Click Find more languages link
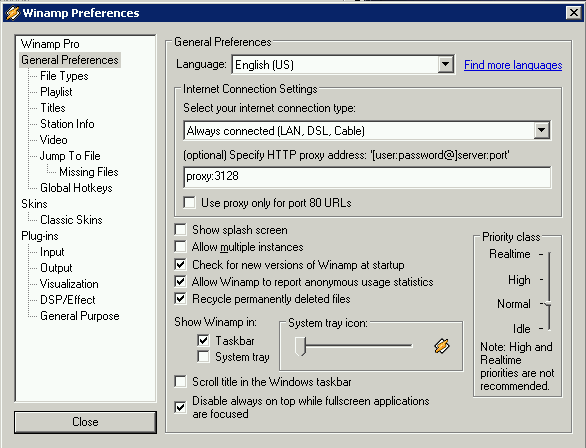 pos(513,65)
